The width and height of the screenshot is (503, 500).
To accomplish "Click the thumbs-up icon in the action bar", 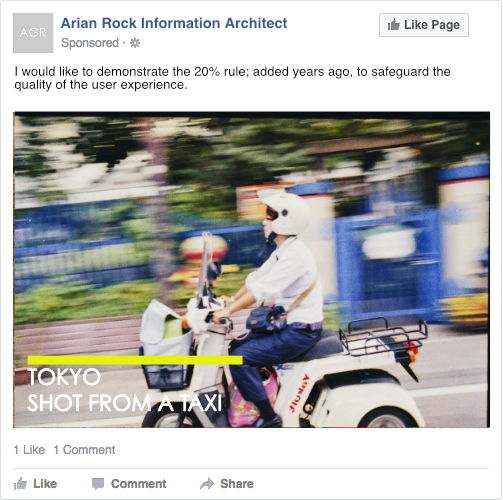I will click(20, 484).
